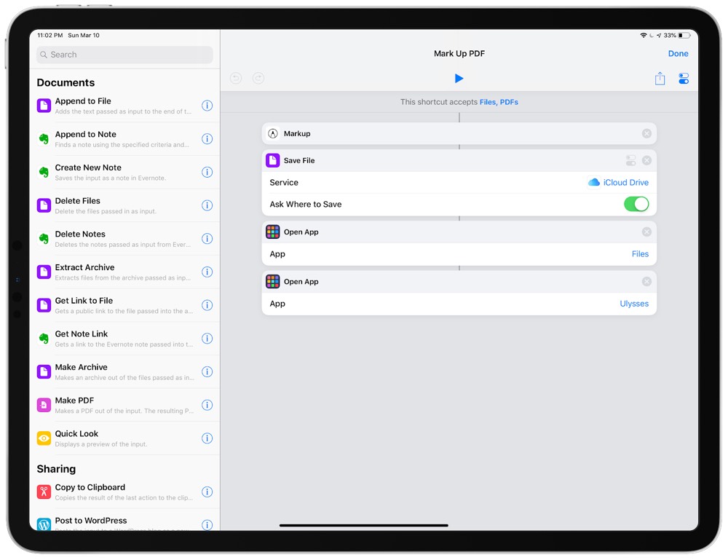Screen dimensions: 728x560
Task: Tap the Open App icon above Files
Action: coord(272,232)
